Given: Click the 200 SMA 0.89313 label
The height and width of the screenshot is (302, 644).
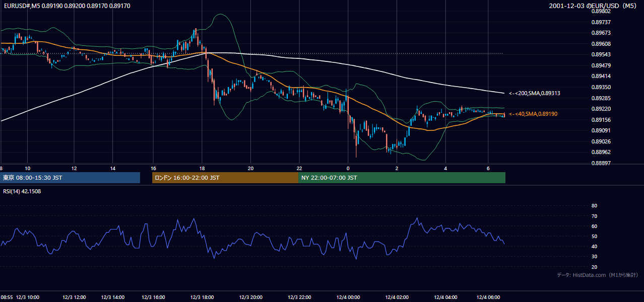Looking at the screenshot, I should click(x=535, y=93).
